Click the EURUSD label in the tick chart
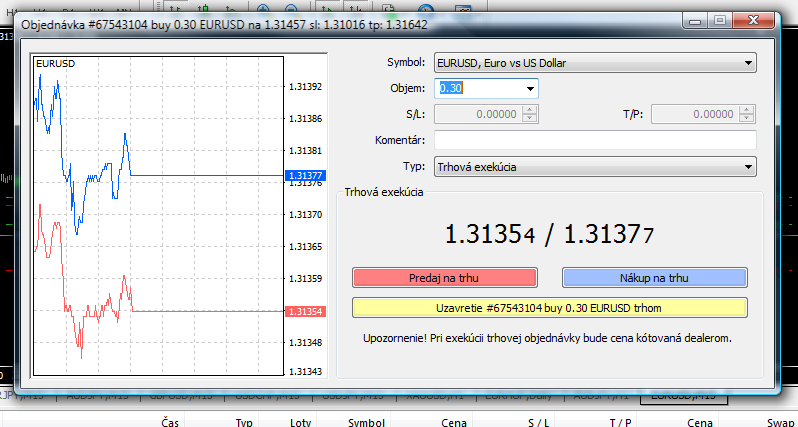 click(55, 64)
